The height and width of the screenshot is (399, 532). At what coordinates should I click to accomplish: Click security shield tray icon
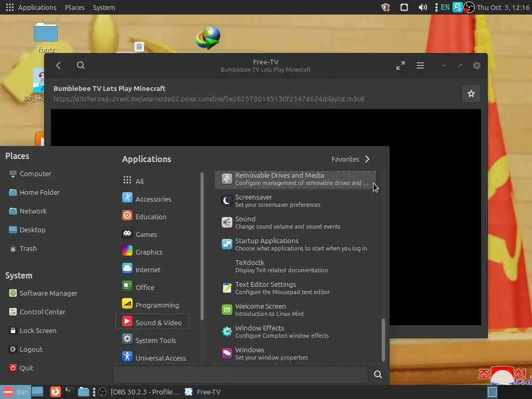pyautogui.click(x=385, y=7)
